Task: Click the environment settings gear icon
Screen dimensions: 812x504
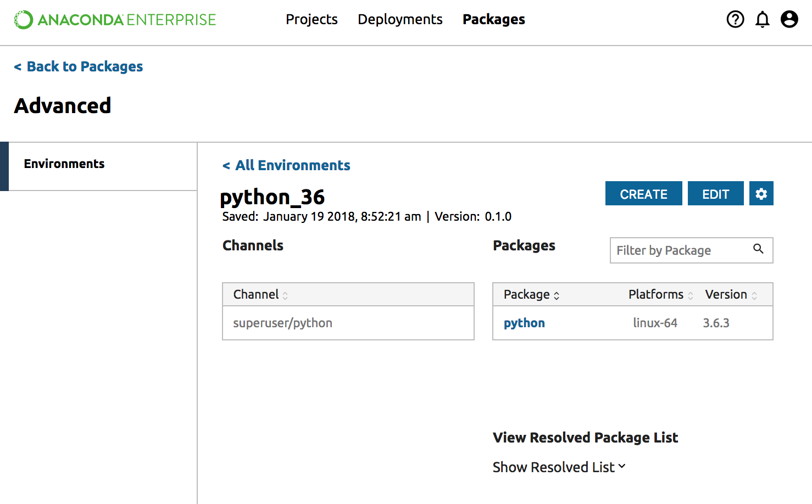Action: 761,194
